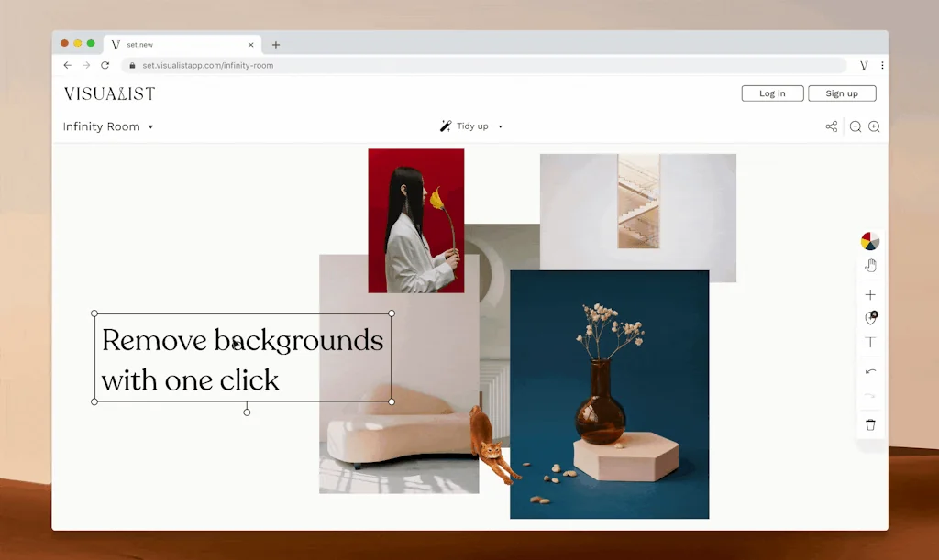Zoom in using the magnifier plus icon
The image size is (939, 560).
[x=874, y=126]
